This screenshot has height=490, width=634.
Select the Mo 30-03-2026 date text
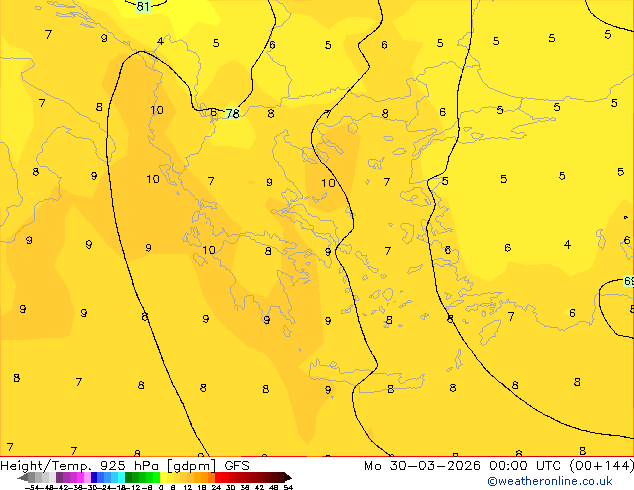point(422,465)
